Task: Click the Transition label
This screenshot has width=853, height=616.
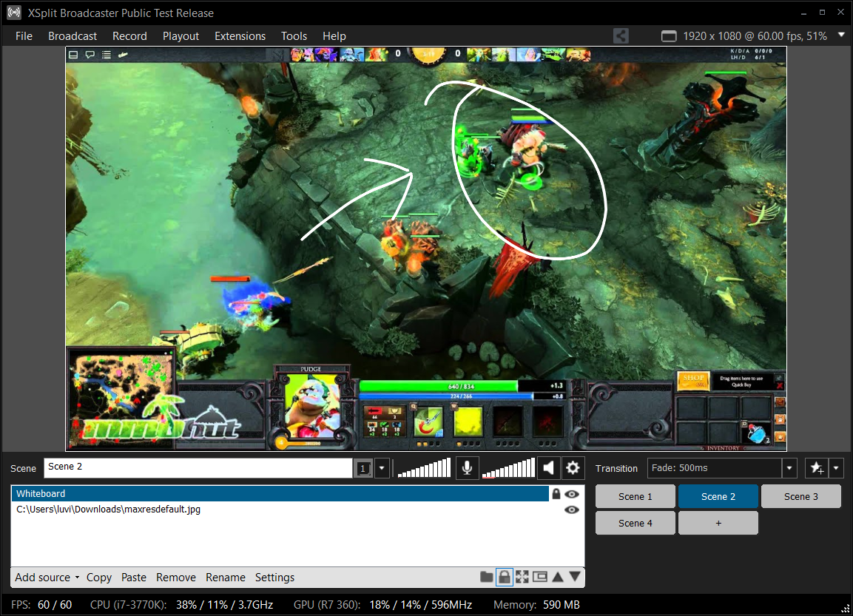Action: pyautogui.click(x=616, y=468)
